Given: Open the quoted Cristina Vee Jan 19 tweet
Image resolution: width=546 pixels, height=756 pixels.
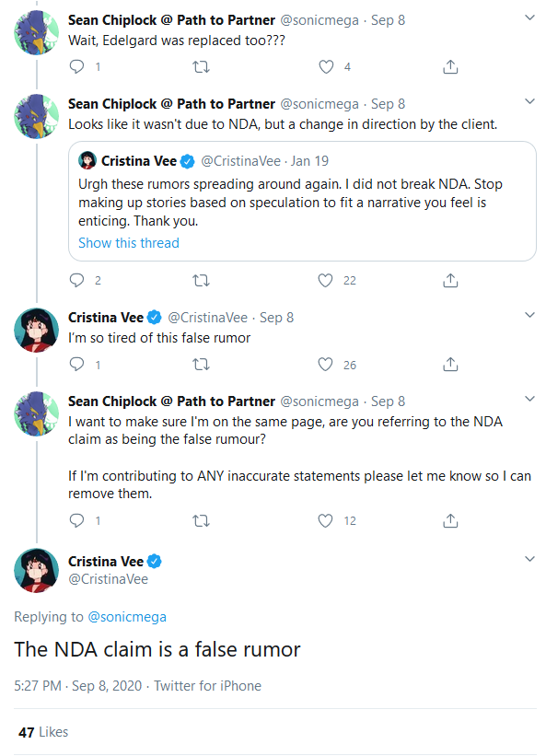Looking at the screenshot, I should click(x=302, y=201).
